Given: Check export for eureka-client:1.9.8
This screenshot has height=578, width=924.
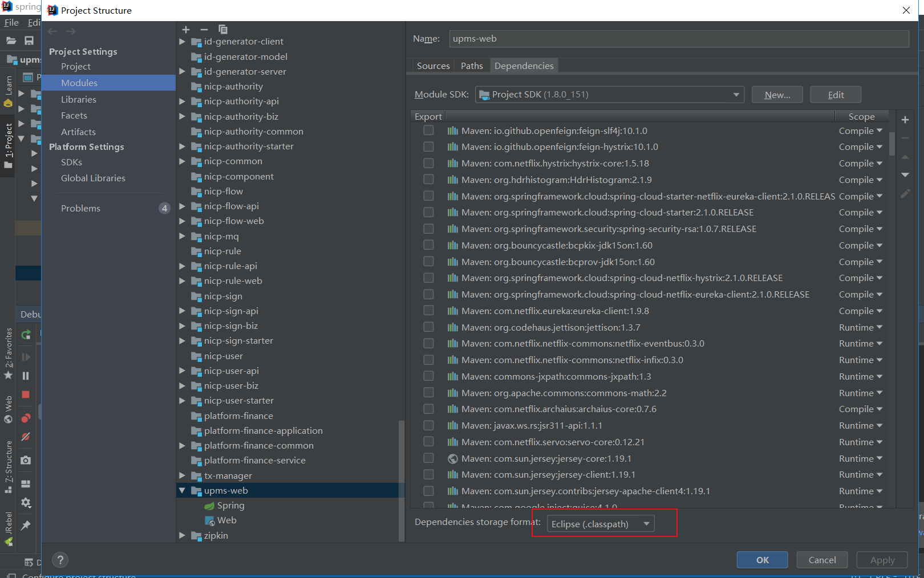Looking at the screenshot, I should (428, 311).
